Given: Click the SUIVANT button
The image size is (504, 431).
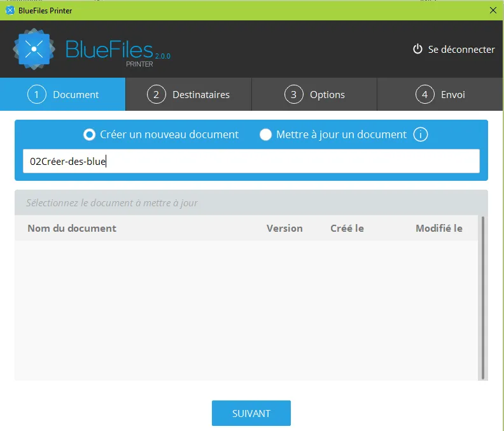Looking at the screenshot, I should pos(251,413).
